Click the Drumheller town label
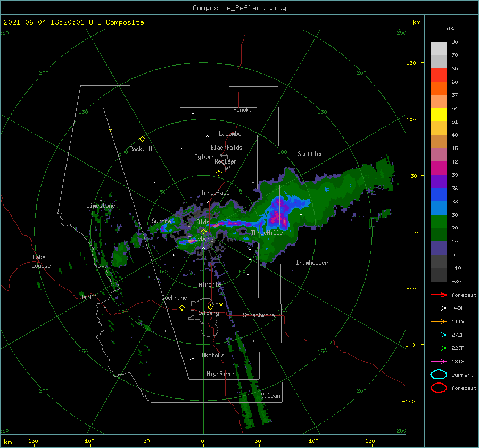This screenshot has width=479, height=448. point(312,263)
